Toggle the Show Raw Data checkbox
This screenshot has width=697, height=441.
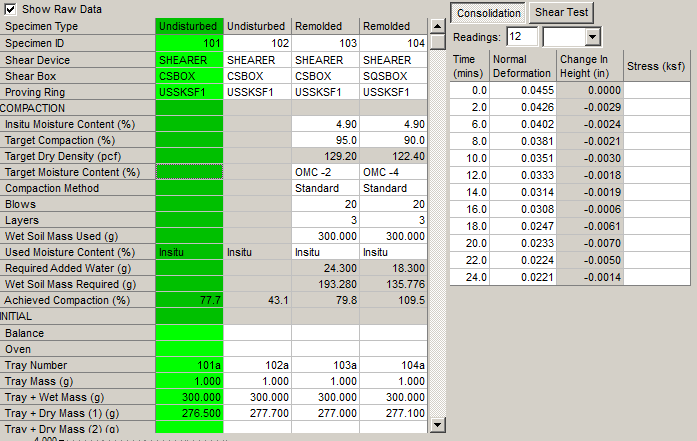(11, 8)
